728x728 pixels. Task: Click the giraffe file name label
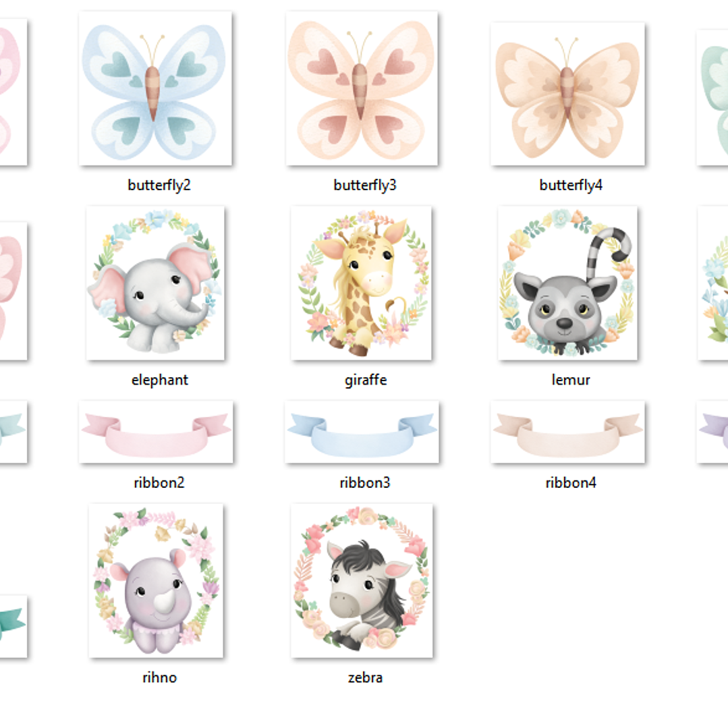(x=366, y=381)
